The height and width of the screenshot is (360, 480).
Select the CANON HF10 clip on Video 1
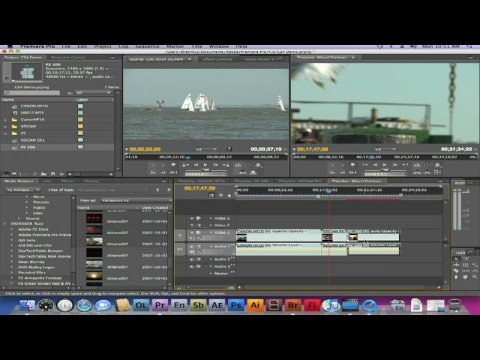279,235
